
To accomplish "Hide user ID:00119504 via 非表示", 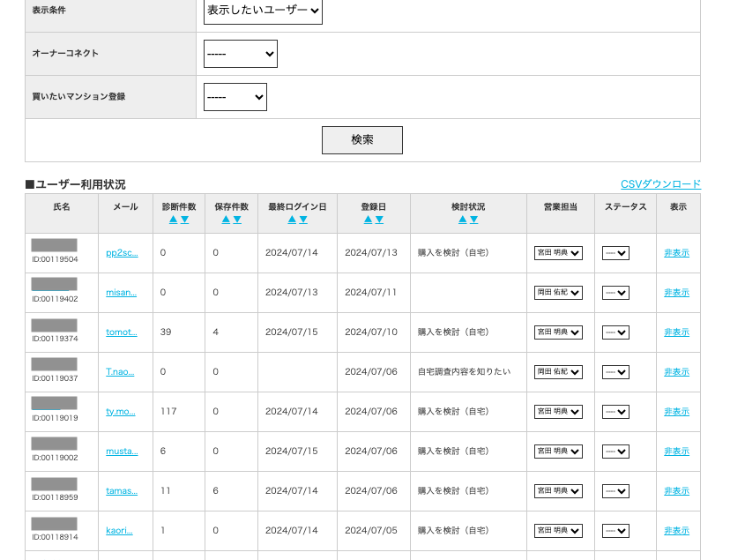I will pos(676,253).
